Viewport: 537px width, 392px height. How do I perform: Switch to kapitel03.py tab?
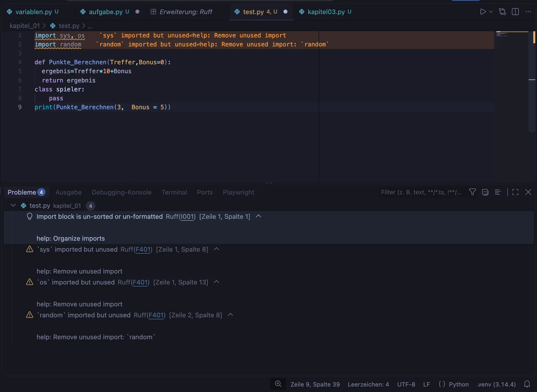(x=326, y=12)
